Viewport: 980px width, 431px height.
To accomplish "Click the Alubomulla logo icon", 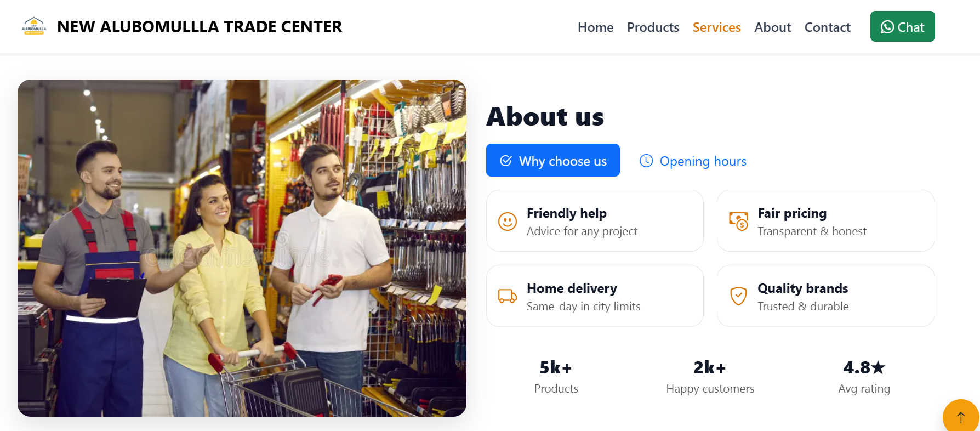I will click(34, 26).
